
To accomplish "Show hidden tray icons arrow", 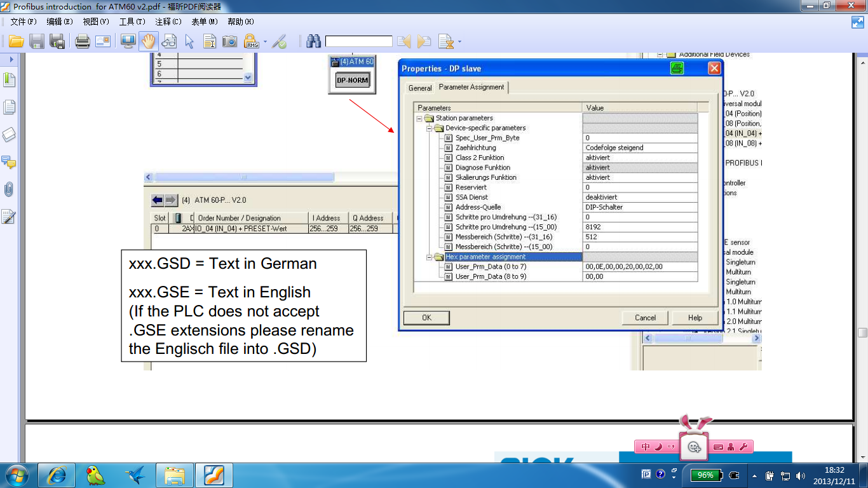I will pos(754,475).
